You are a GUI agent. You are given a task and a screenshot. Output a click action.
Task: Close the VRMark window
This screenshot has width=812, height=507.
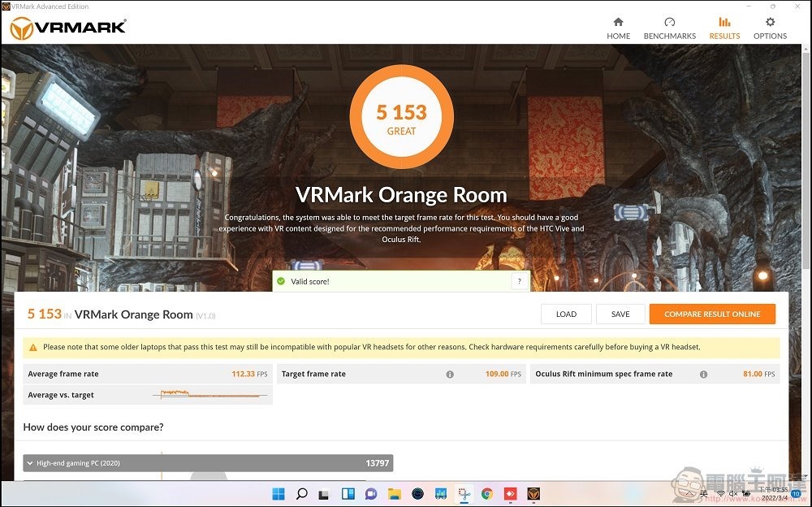pos(797,6)
